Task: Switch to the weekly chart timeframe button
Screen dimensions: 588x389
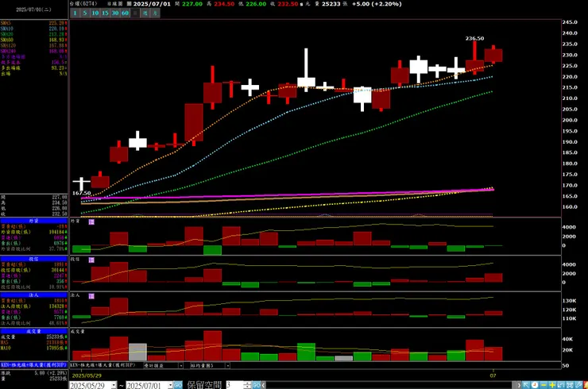Action: (x=145, y=13)
